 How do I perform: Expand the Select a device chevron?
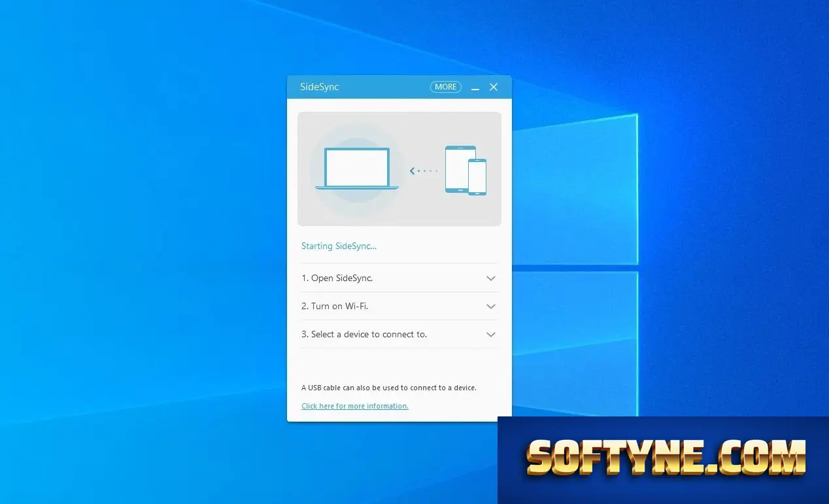[x=491, y=335]
